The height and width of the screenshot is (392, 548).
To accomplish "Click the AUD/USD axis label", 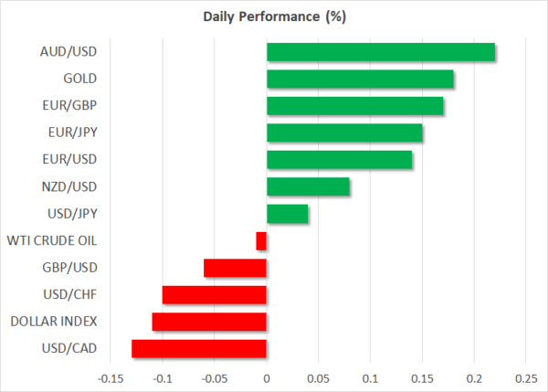I will coord(71,52).
